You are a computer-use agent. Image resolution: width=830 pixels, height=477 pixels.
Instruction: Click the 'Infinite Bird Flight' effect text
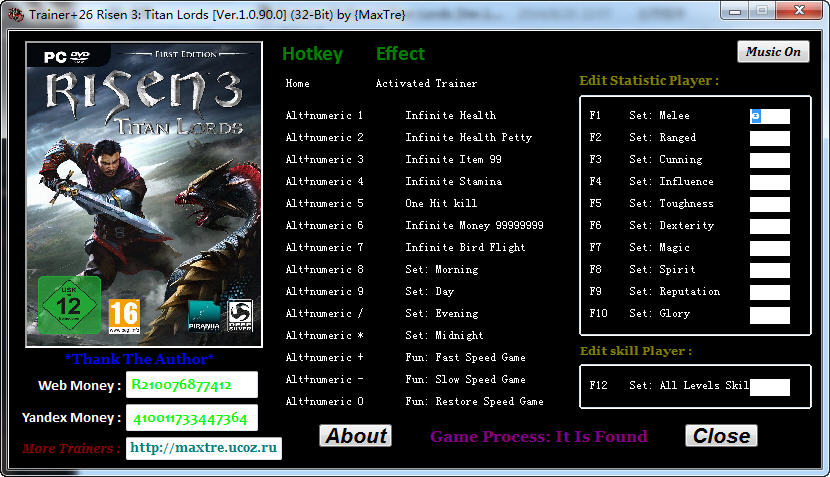point(465,247)
